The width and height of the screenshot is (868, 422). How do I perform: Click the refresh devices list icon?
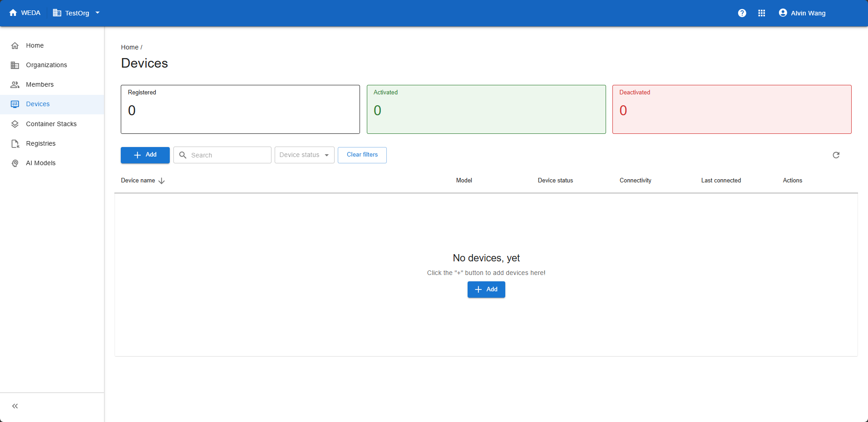[836, 155]
